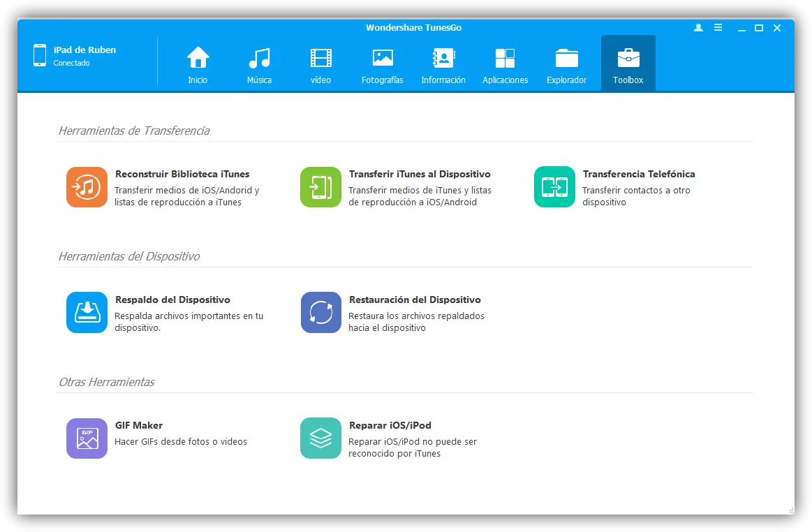812x532 pixels.
Task: Open Reconstruir Biblioteca iTunes title
Action: click(x=182, y=174)
